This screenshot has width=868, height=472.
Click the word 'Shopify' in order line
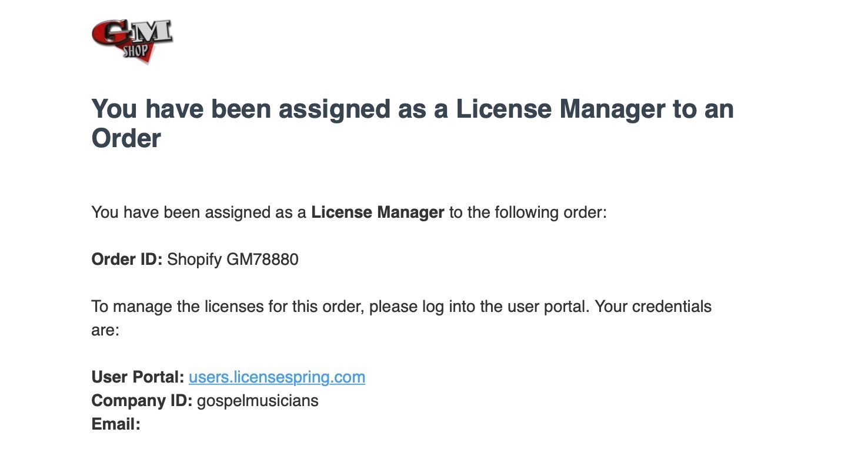click(194, 260)
